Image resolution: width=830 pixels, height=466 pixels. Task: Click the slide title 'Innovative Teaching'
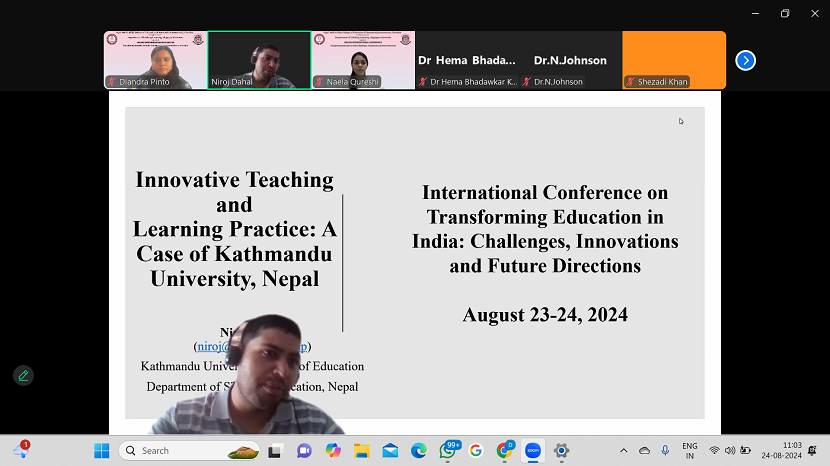pyautogui.click(x=234, y=180)
